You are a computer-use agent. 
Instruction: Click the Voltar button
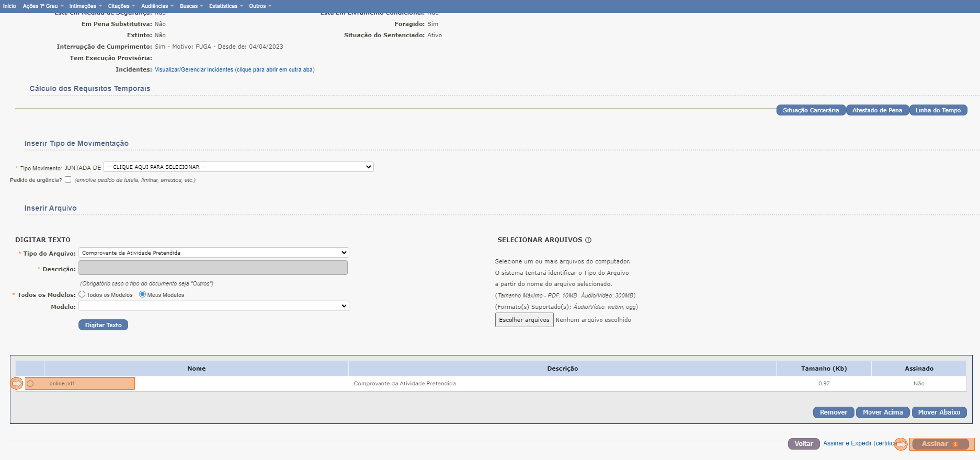(x=804, y=444)
